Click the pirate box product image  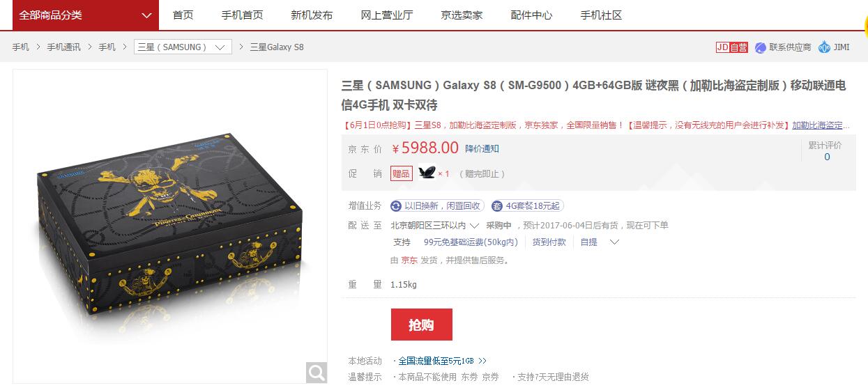pyautogui.click(x=170, y=226)
